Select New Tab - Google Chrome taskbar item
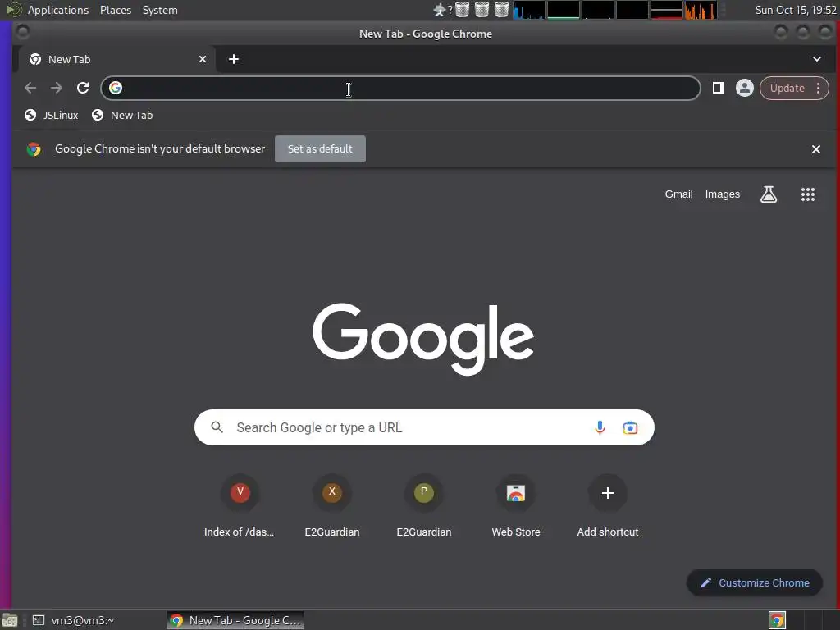The height and width of the screenshot is (630, 840). 235,620
